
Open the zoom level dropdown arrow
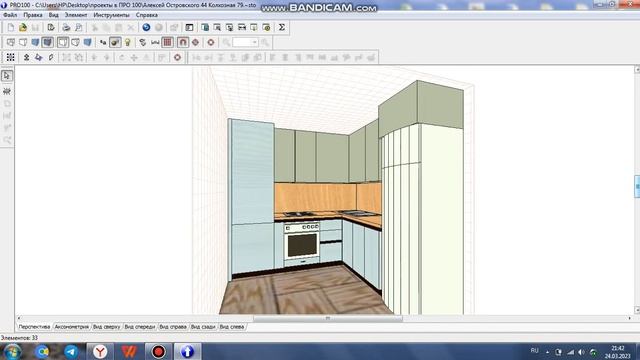254,42
